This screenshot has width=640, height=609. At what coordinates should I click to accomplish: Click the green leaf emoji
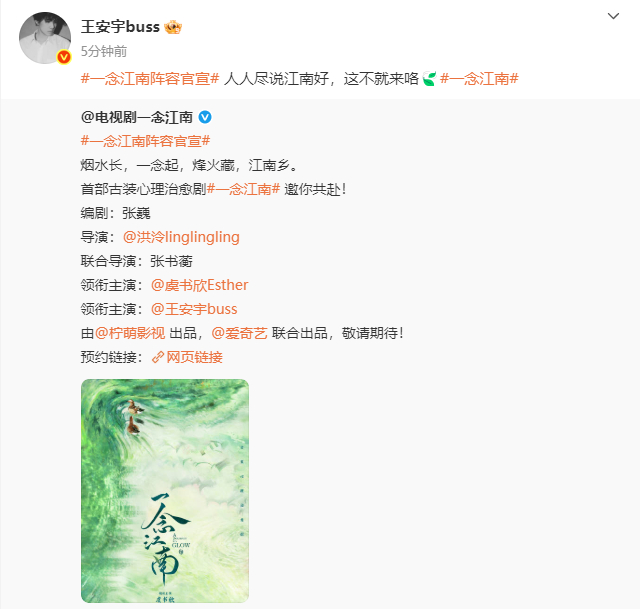429,79
